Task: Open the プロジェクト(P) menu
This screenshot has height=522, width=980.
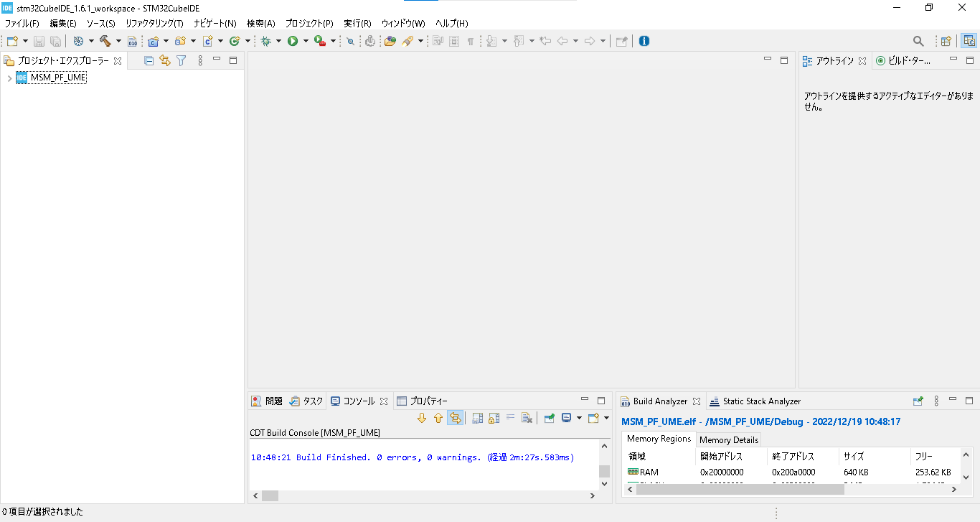Action: (x=309, y=23)
